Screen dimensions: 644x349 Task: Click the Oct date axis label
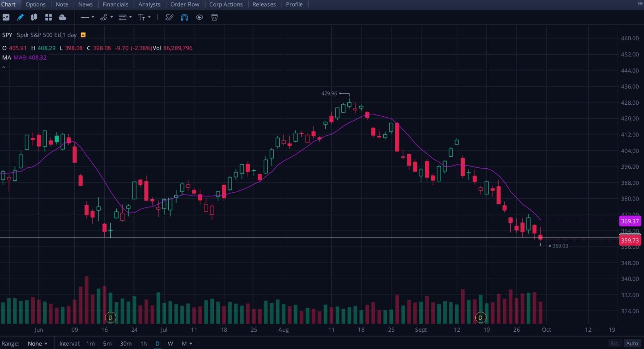pos(546,330)
